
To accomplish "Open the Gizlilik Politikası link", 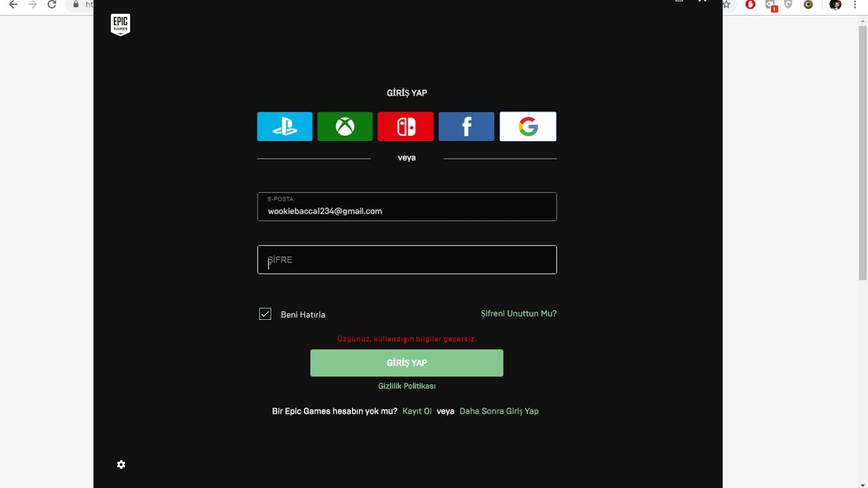I will coord(407,386).
